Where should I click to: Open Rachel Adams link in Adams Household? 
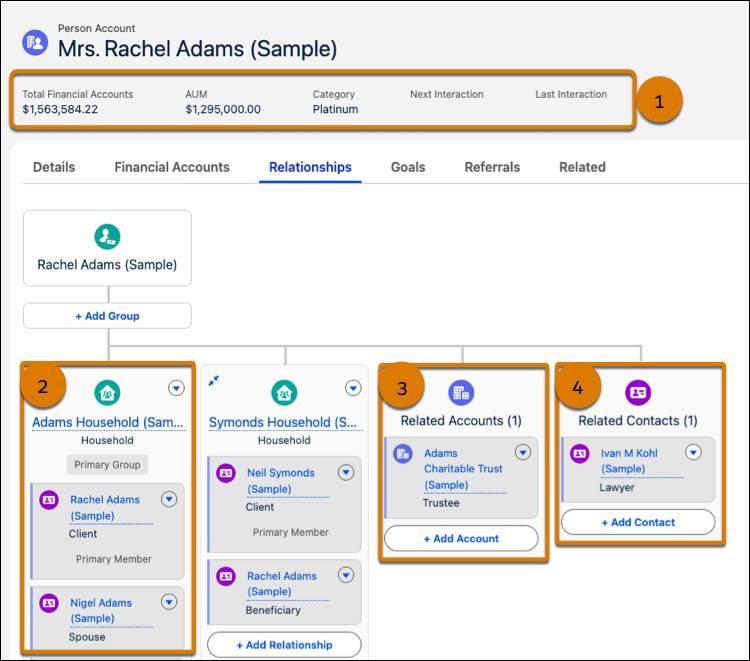coord(105,507)
